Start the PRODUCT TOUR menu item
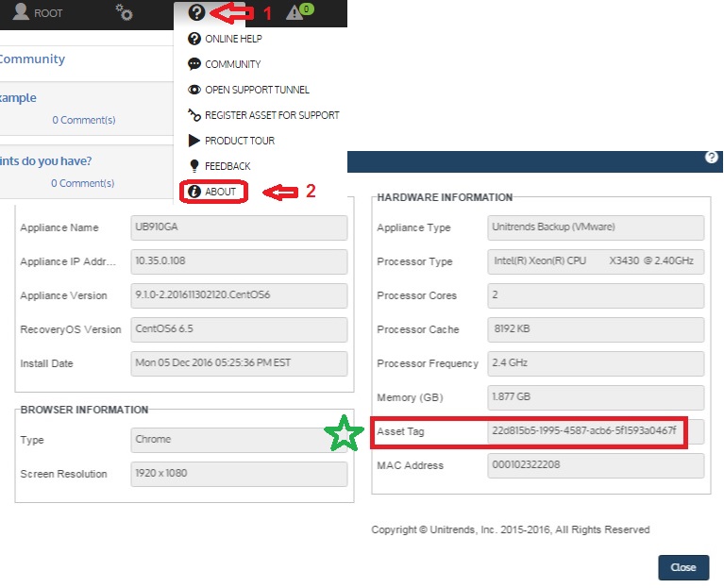 pos(240,141)
